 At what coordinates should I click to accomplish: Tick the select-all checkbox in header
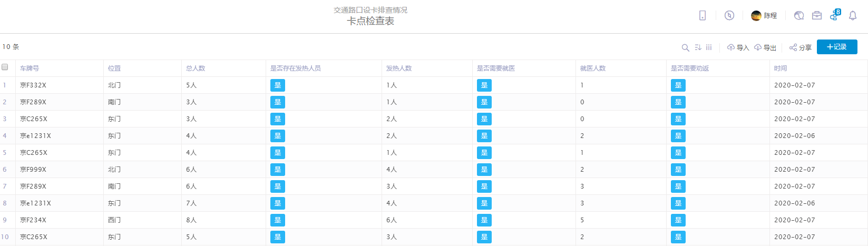point(5,67)
